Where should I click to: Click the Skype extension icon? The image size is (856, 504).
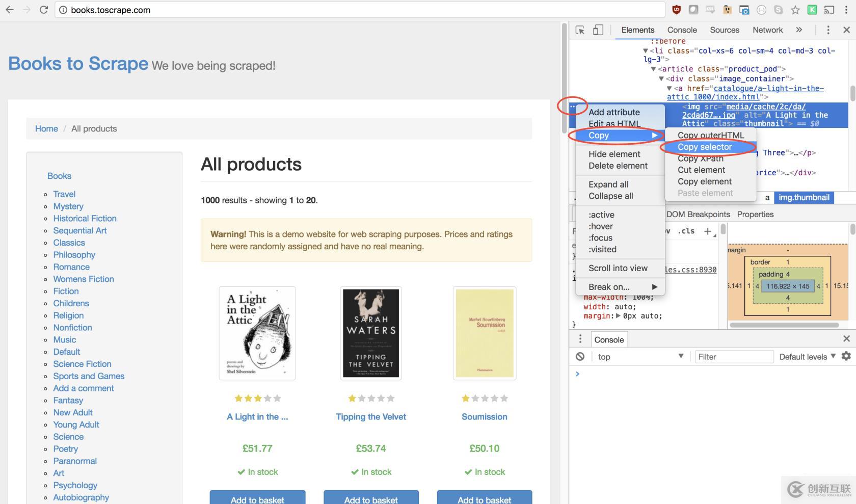pyautogui.click(x=778, y=10)
